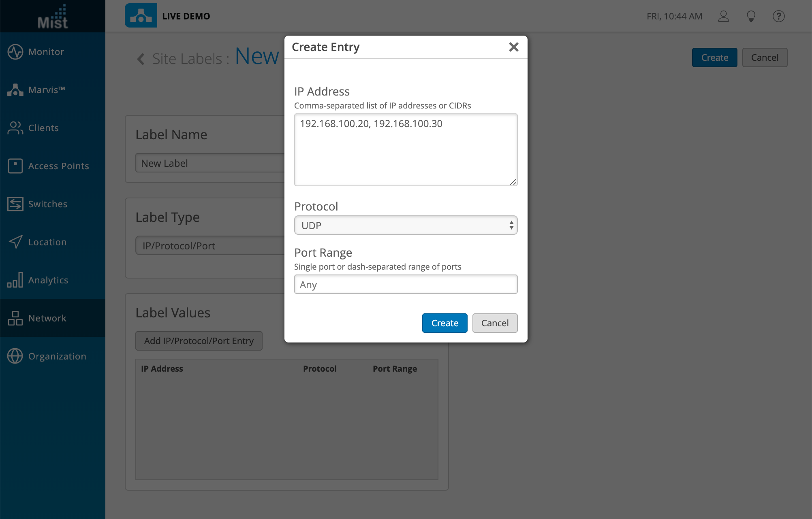This screenshot has height=519, width=812.
Task: Click the Create button in the dialog
Action: click(444, 323)
